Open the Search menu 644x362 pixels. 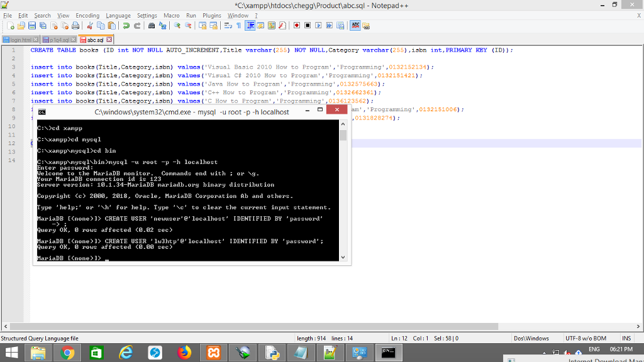pos(42,16)
